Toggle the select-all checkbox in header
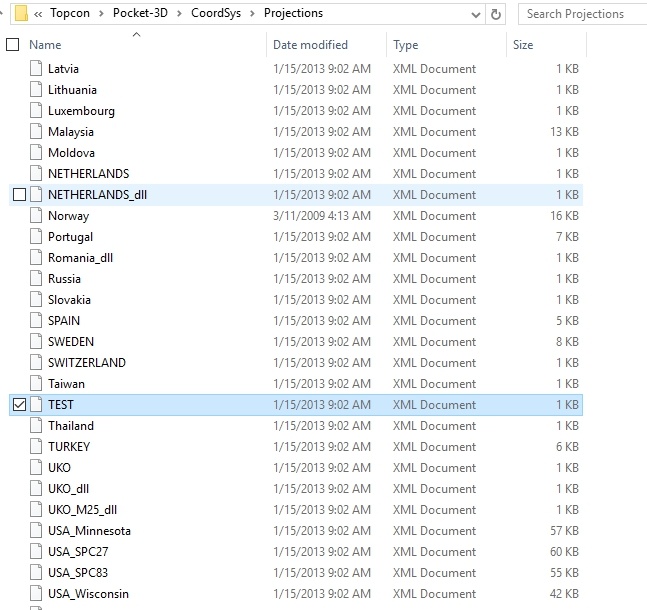647x610 pixels. (x=13, y=45)
